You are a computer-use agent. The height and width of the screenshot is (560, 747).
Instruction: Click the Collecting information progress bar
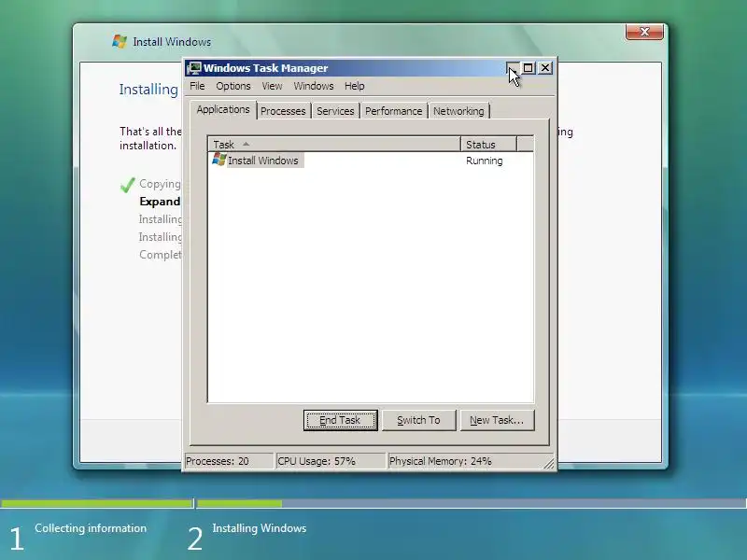pos(96,503)
